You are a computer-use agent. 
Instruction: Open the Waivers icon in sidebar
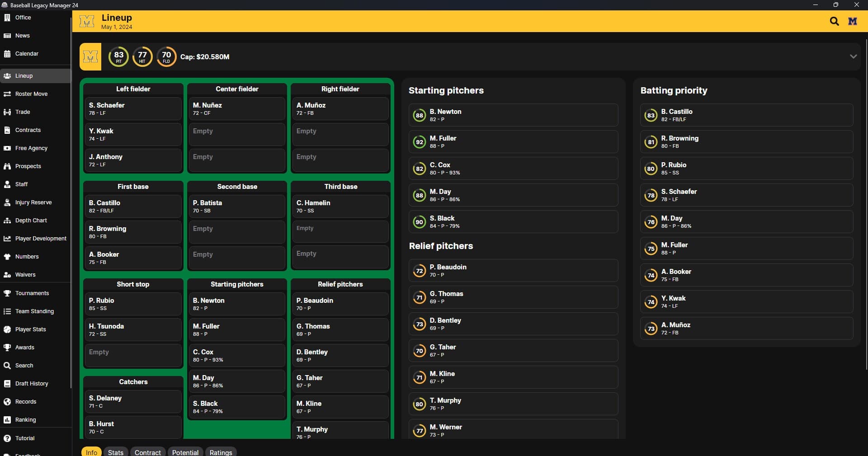pos(7,275)
